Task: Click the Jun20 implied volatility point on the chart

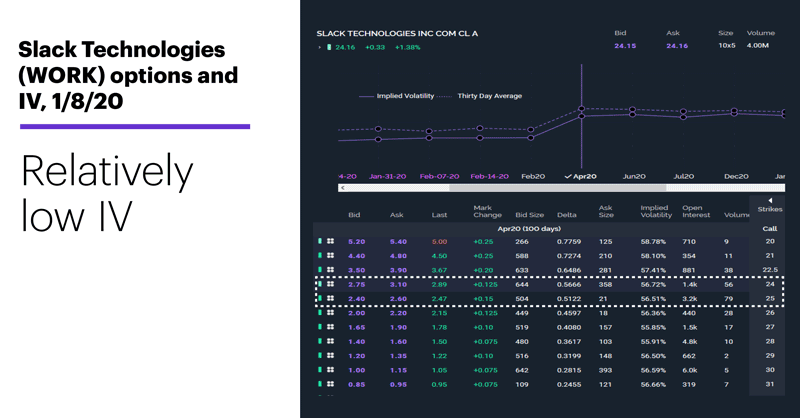Action: point(632,115)
